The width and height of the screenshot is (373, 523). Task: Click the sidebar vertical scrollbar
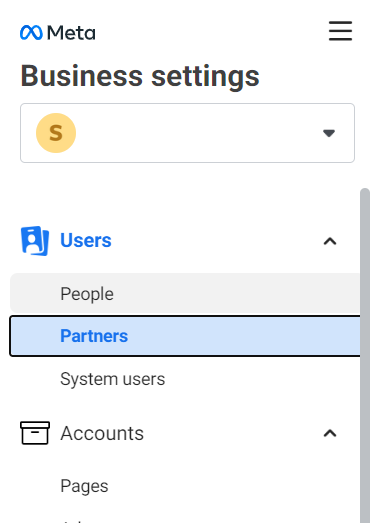coord(365,356)
